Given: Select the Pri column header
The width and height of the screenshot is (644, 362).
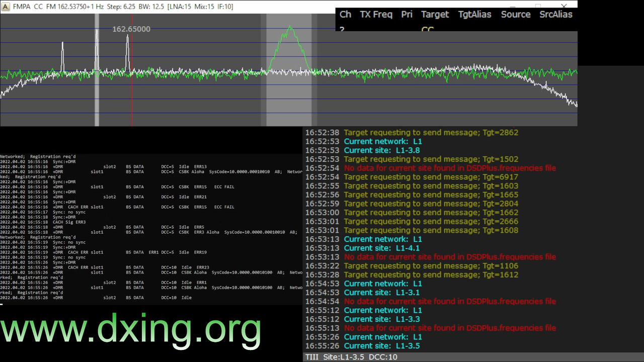Looking at the screenshot, I should [407, 14].
